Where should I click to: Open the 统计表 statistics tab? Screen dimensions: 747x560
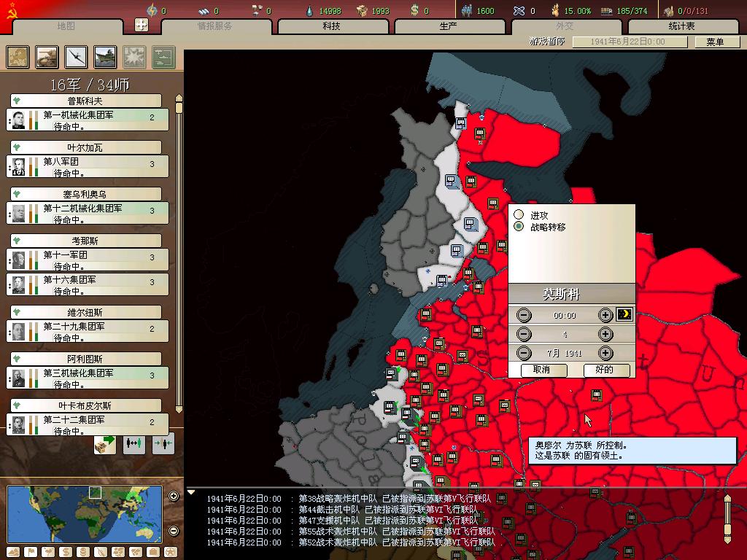click(682, 26)
